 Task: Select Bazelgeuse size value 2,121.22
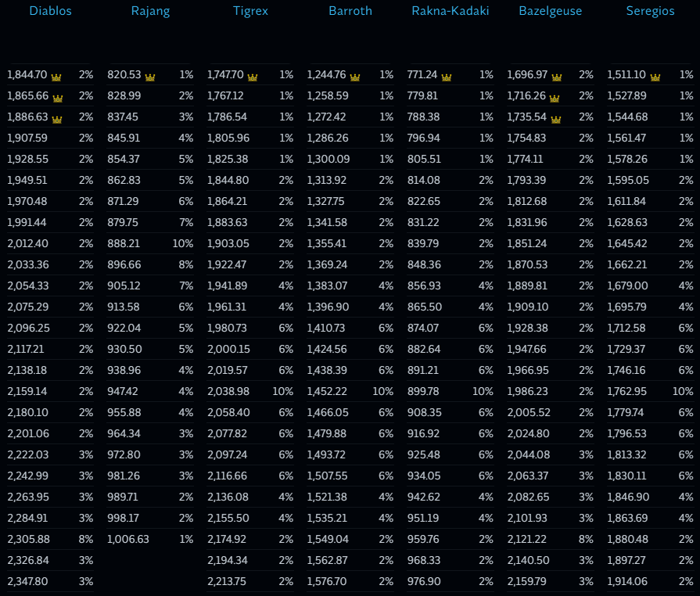(527, 540)
